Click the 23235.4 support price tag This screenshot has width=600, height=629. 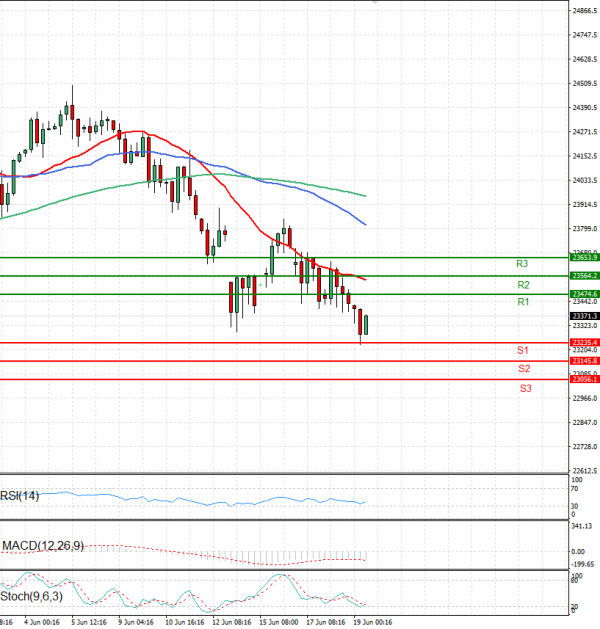585,343
